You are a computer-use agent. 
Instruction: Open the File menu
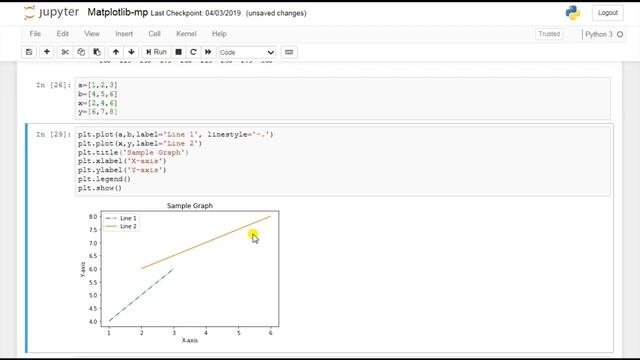(35, 34)
